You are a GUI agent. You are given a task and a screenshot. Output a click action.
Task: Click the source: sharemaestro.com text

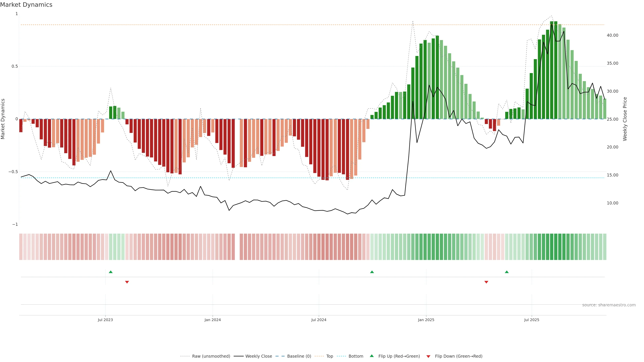tap(609, 305)
